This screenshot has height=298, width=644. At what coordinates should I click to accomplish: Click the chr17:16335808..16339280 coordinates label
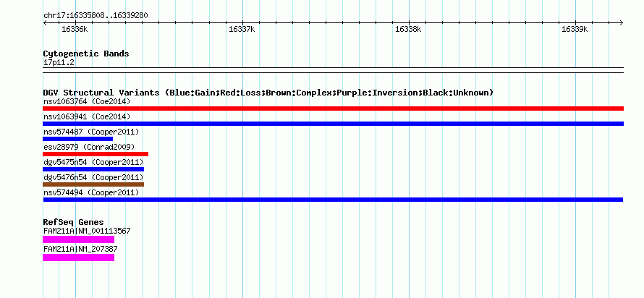[x=96, y=16]
